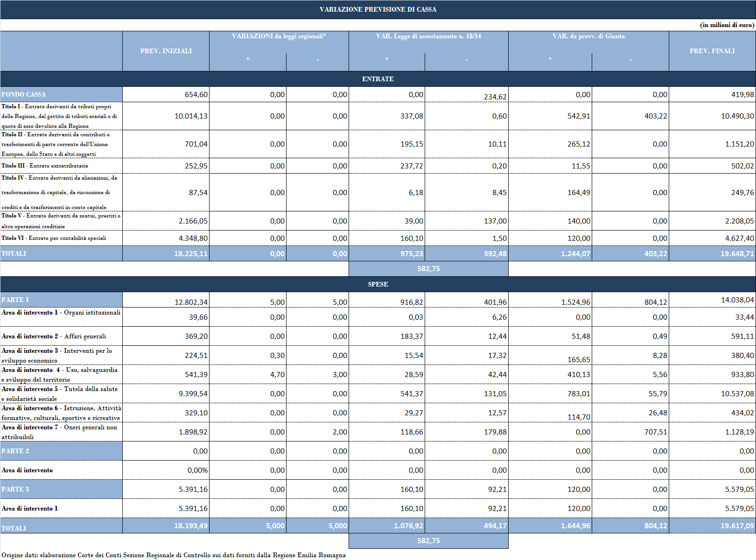Select Titolo IV initial value 87,54

[x=198, y=192]
